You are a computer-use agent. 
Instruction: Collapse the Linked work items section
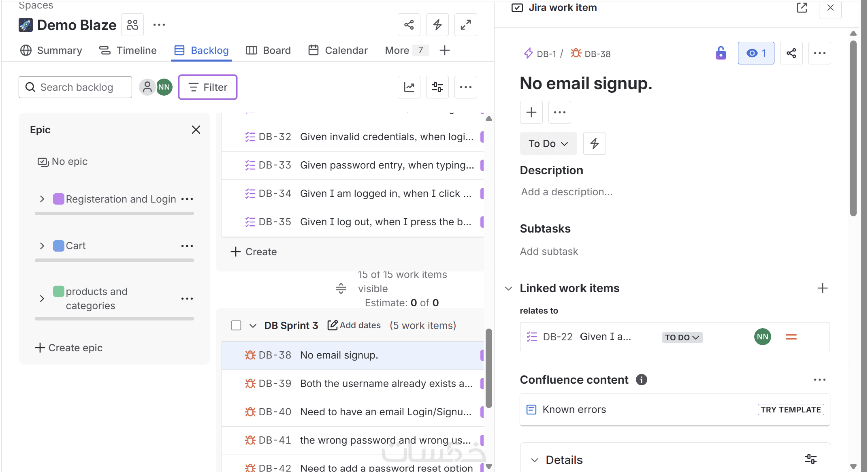point(509,288)
